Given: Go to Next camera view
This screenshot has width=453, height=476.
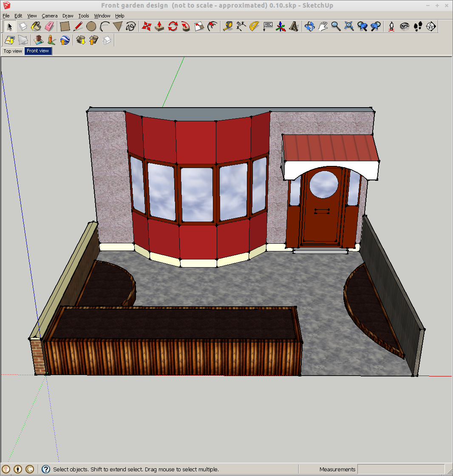Looking at the screenshot, I should (x=375, y=27).
